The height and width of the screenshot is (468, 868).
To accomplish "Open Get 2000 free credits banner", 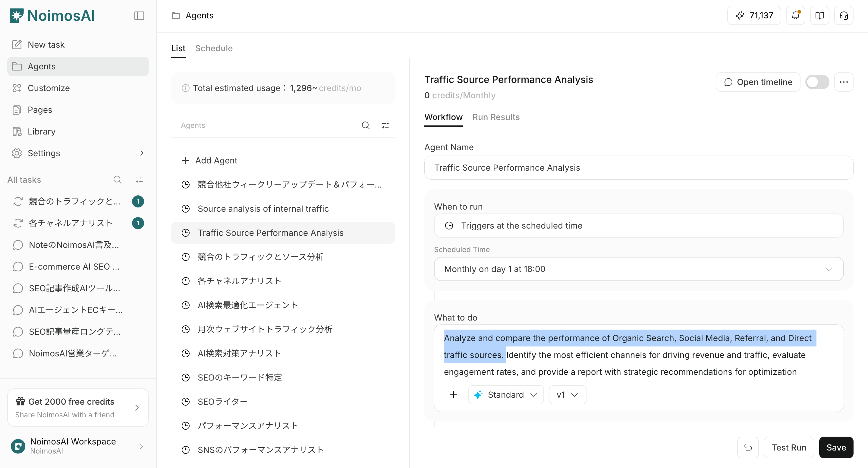I will [78, 407].
